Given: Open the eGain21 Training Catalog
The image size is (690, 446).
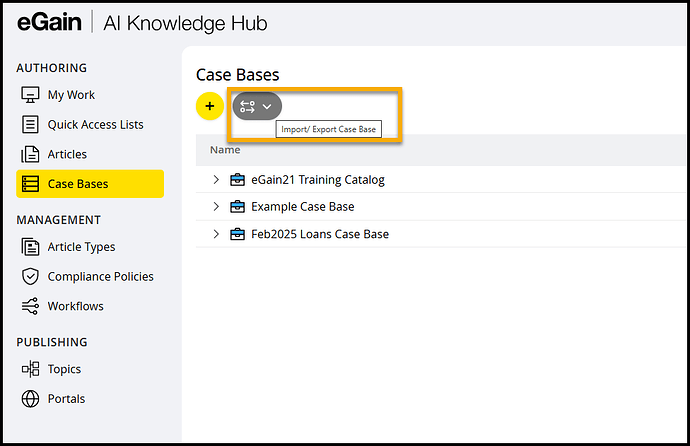Looking at the screenshot, I should pos(318,180).
